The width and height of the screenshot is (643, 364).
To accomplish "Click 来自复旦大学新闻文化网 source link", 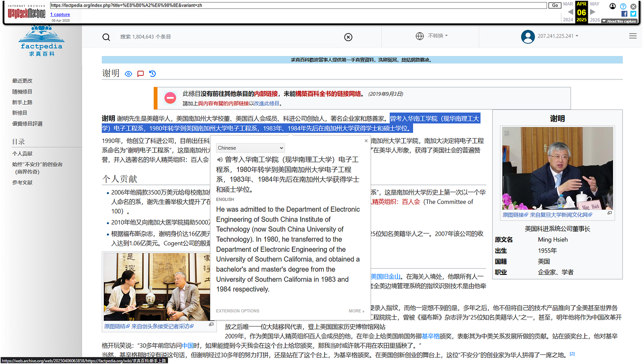I will pyautogui.click(x=560, y=215).
